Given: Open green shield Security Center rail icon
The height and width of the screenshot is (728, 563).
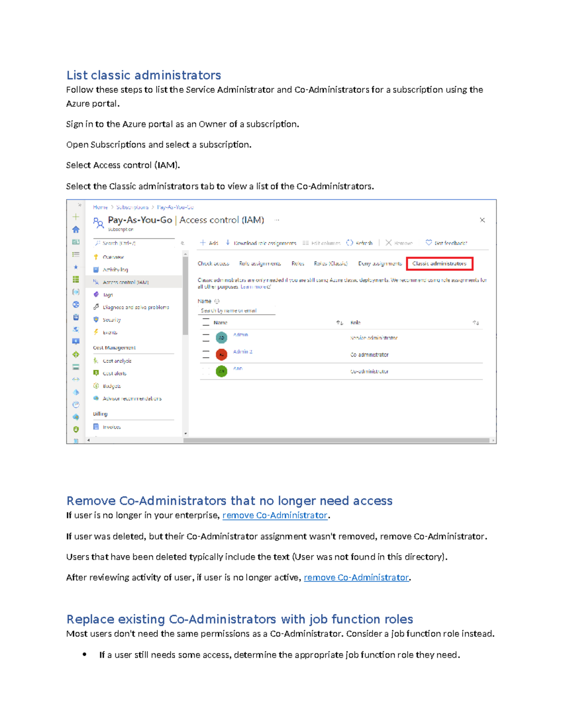Looking at the screenshot, I should point(76,429).
